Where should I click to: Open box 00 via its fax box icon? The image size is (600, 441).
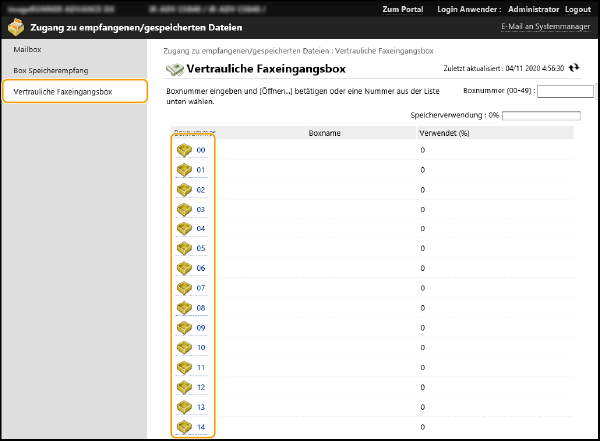[184, 150]
